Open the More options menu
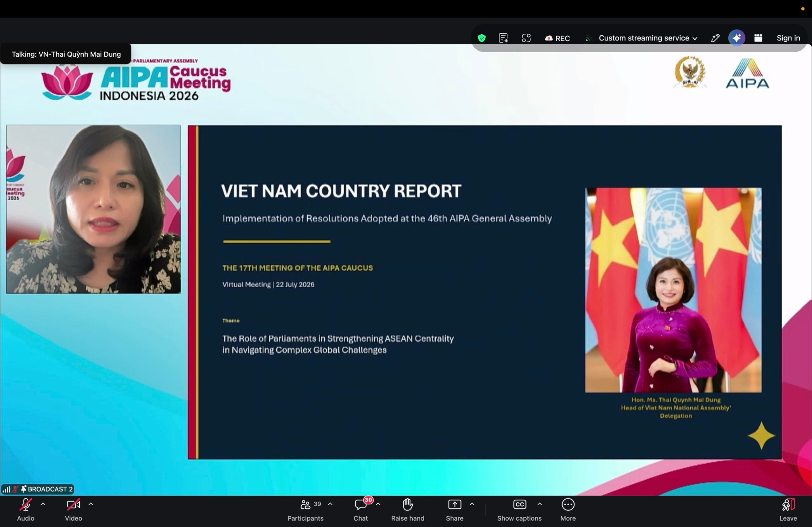The width and height of the screenshot is (812, 527). pyautogui.click(x=568, y=510)
